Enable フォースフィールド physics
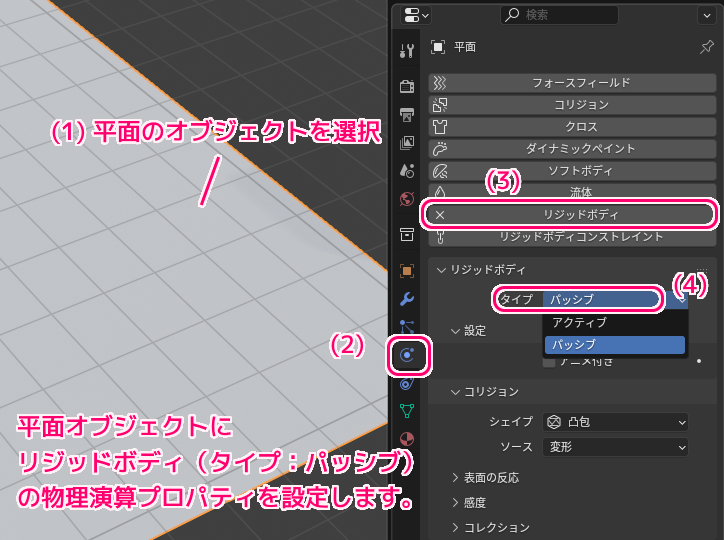 [x=572, y=83]
